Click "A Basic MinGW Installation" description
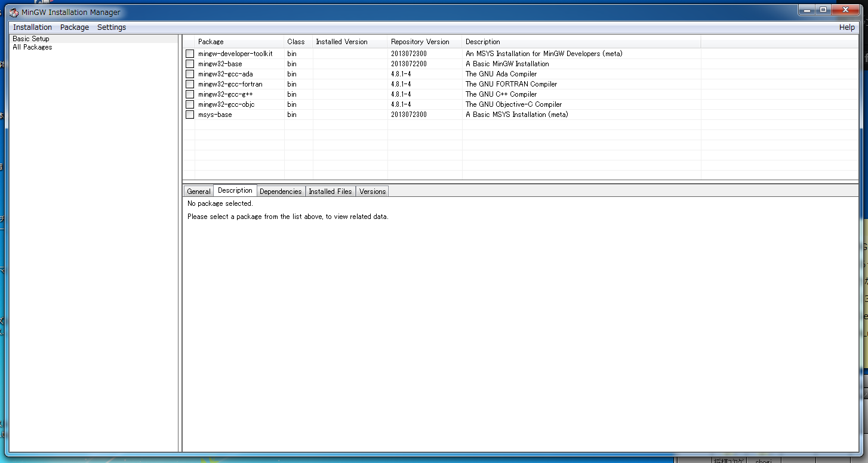The width and height of the screenshot is (868, 463). 507,64
